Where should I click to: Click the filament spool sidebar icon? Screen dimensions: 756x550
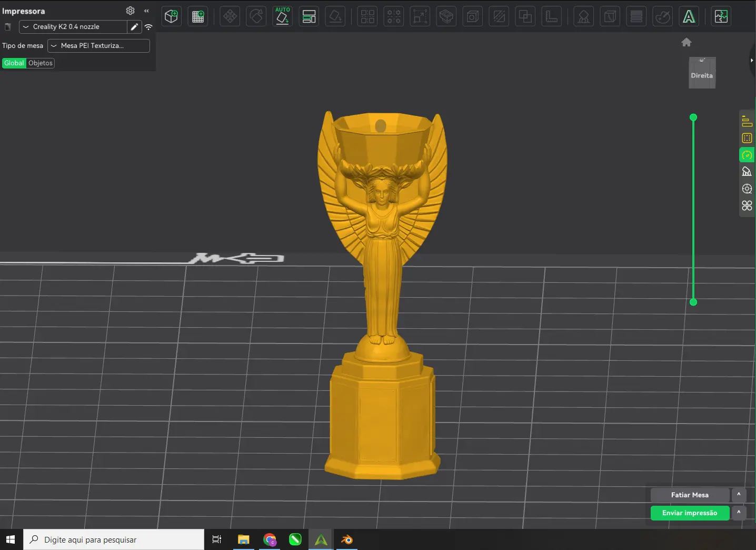(747, 189)
